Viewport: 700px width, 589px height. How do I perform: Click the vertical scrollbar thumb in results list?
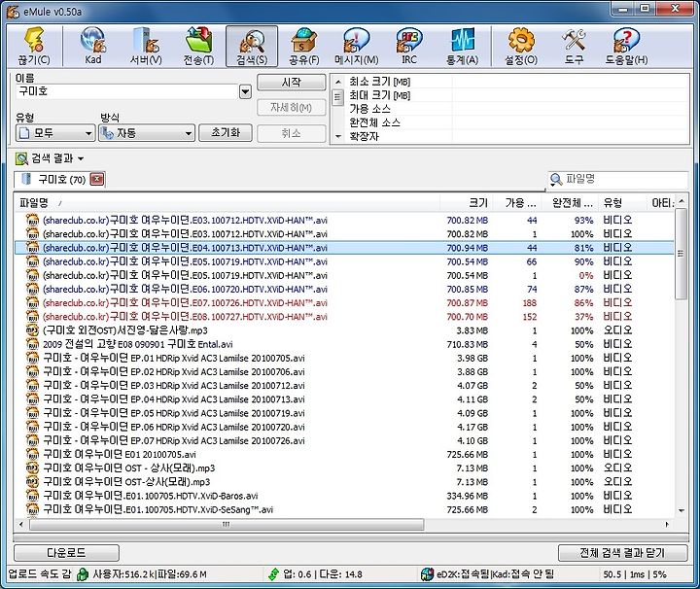click(x=681, y=255)
